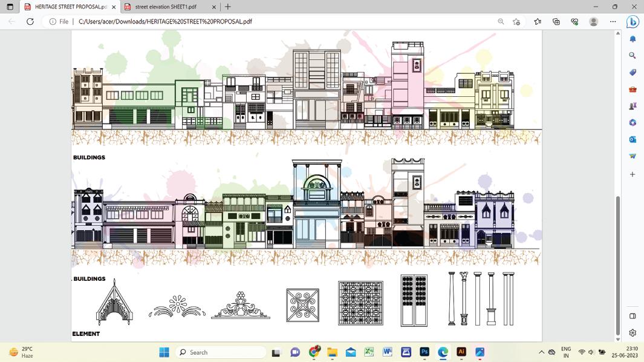Open Collections in the Edge toolbar

tap(556, 21)
